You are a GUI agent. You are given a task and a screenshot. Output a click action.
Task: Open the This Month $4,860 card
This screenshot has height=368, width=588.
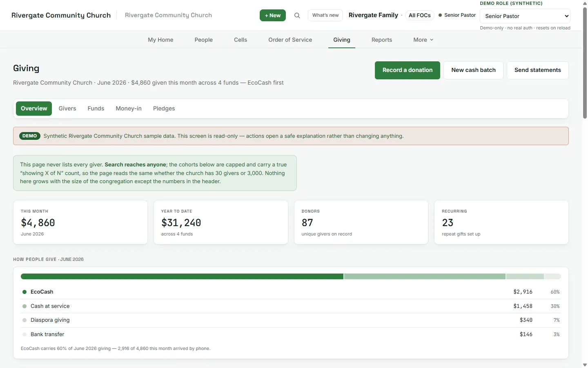(x=80, y=222)
